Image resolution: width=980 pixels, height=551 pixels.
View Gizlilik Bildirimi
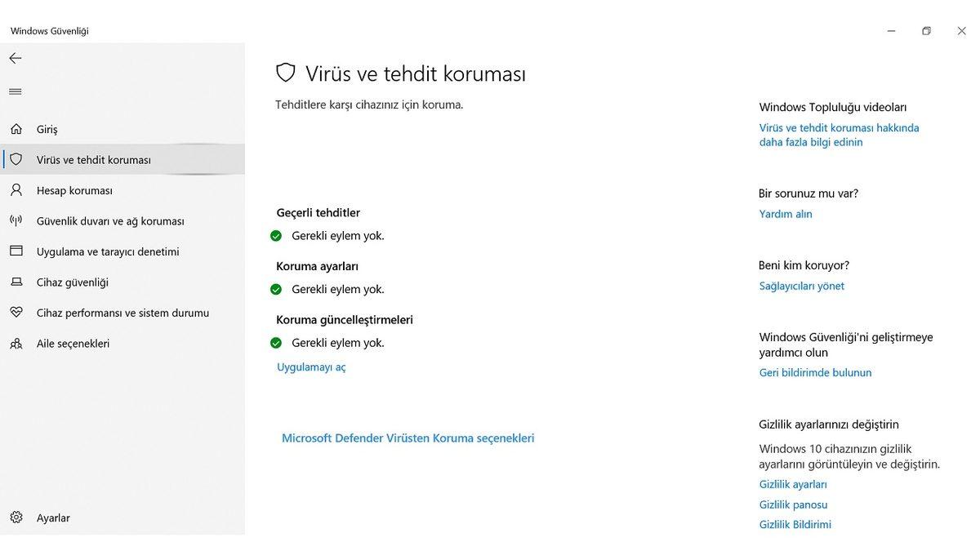pyautogui.click(x=795, y=523)
